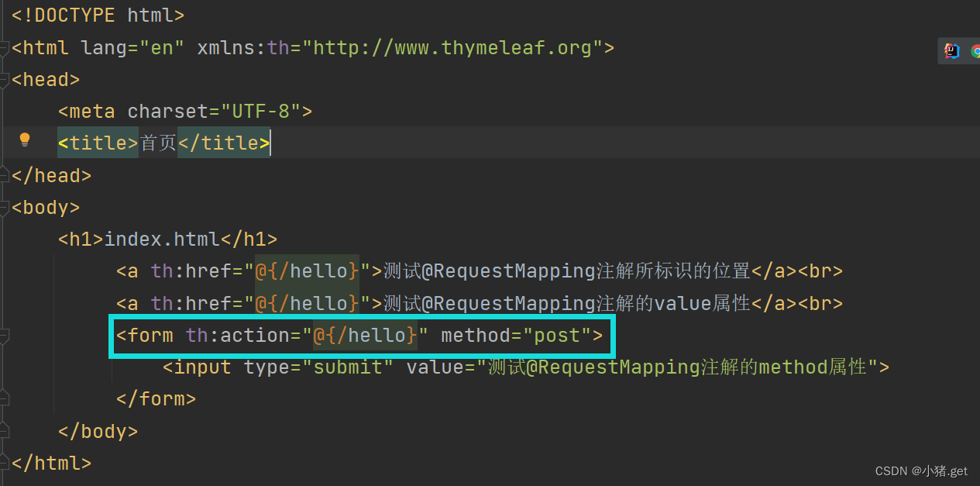Screen dimensions: 980x486
Task: Click fold marker beside closing </form> tag
Action: point(4,399)
